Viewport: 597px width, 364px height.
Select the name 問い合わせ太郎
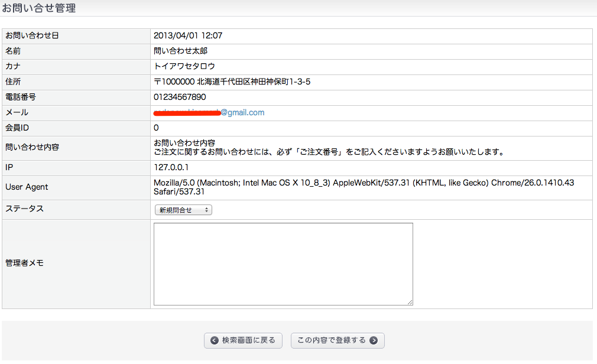[x=180, y=51]
